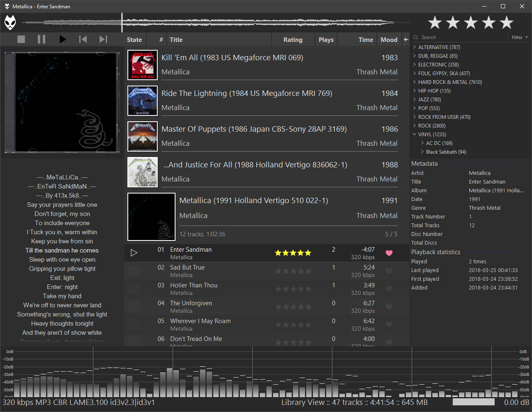The image size is (532, 412).
Task: Select the ROCK (2800) library item
Action: pyautogui.click(x=432, y=125)
